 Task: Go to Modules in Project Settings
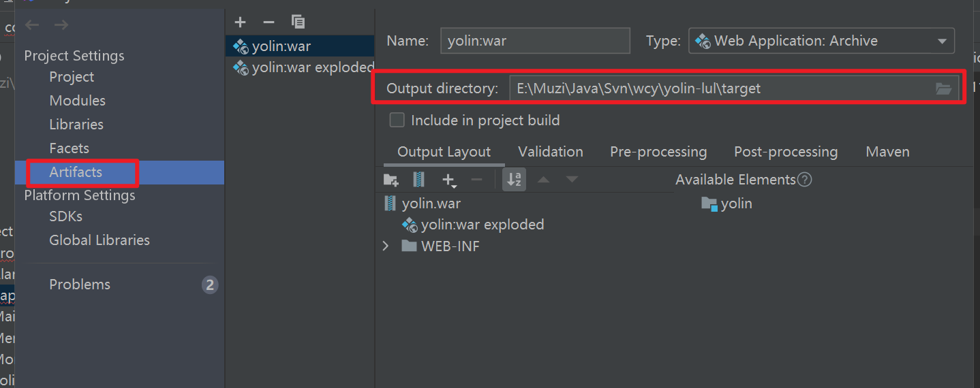[x=77, y=101]
